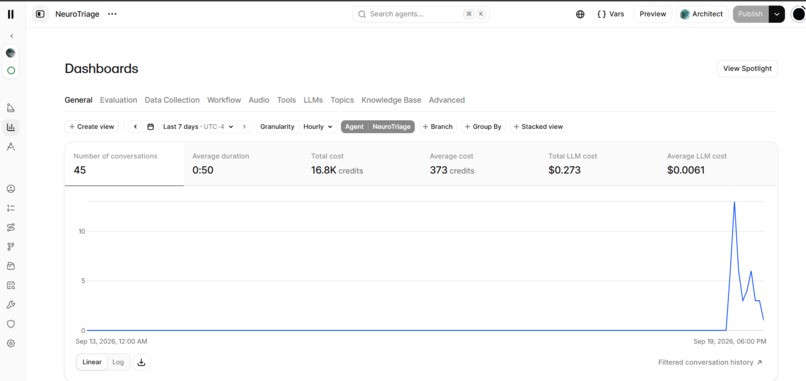Click the chart peak on the line graph
806x381 pixels.
[734, 202]
